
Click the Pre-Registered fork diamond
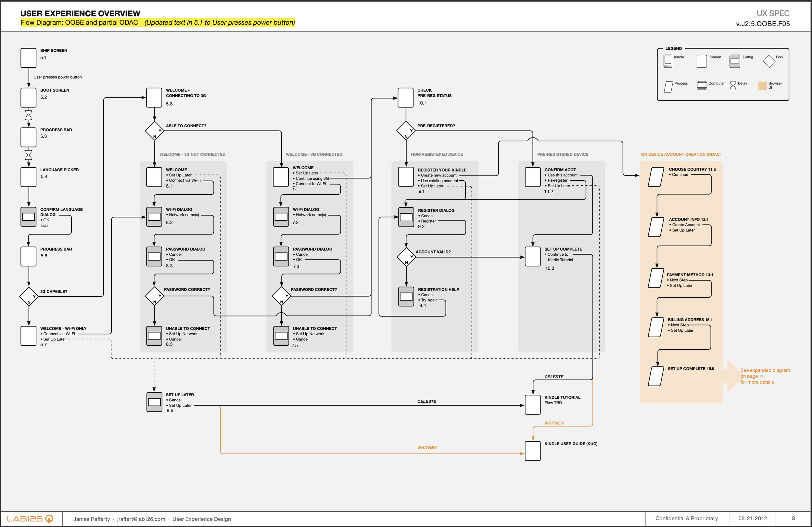pos(406,131)
